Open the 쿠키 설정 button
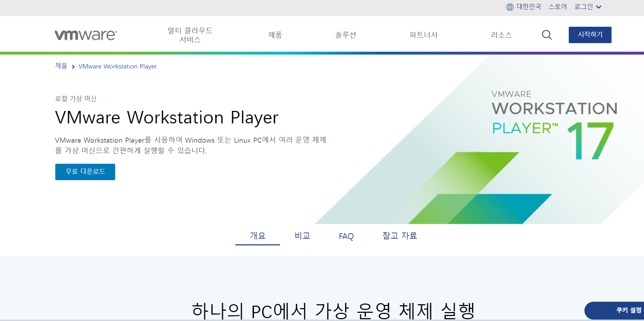Image resolution: width=644 pixels, height=321 pixels. (x=614, y=311)
